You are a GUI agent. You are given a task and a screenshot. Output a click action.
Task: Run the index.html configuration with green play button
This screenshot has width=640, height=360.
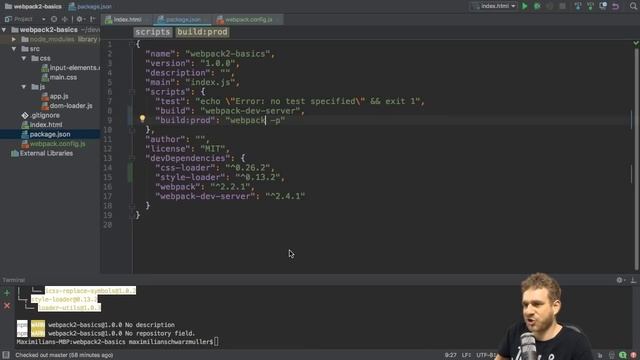[525, 6]
